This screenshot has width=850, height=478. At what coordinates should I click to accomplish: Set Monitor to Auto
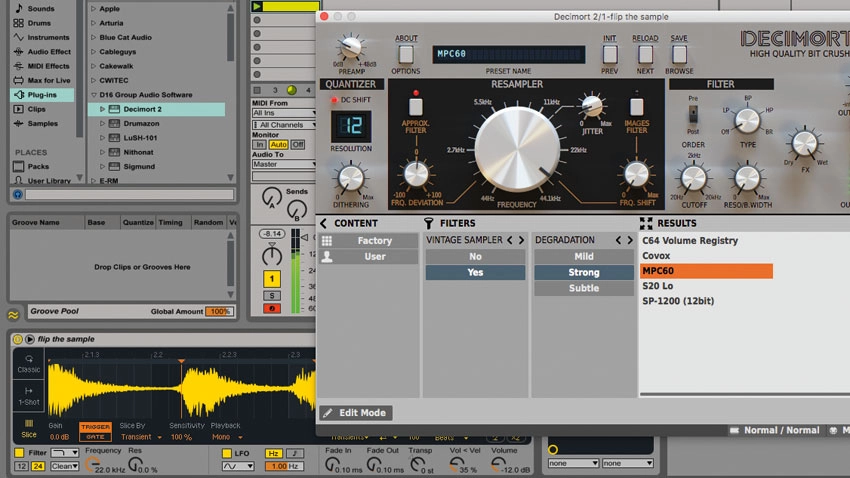[278, 145]
